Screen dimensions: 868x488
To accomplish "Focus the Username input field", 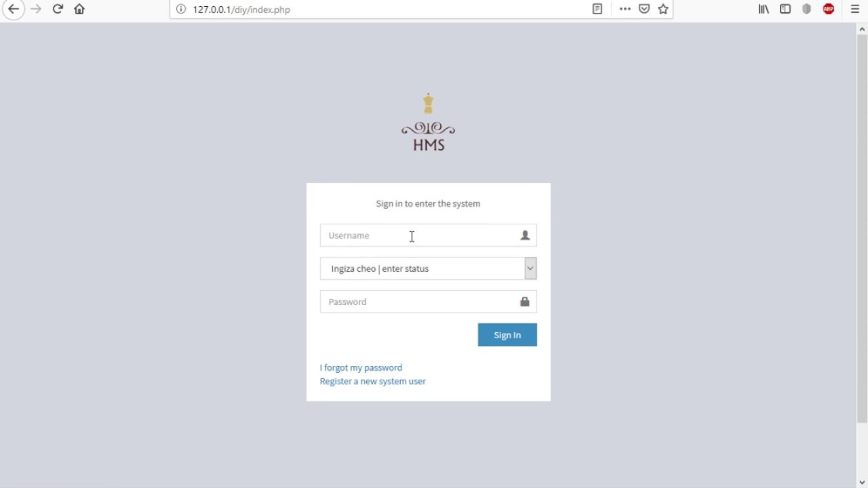I will (x=429, y=235).
